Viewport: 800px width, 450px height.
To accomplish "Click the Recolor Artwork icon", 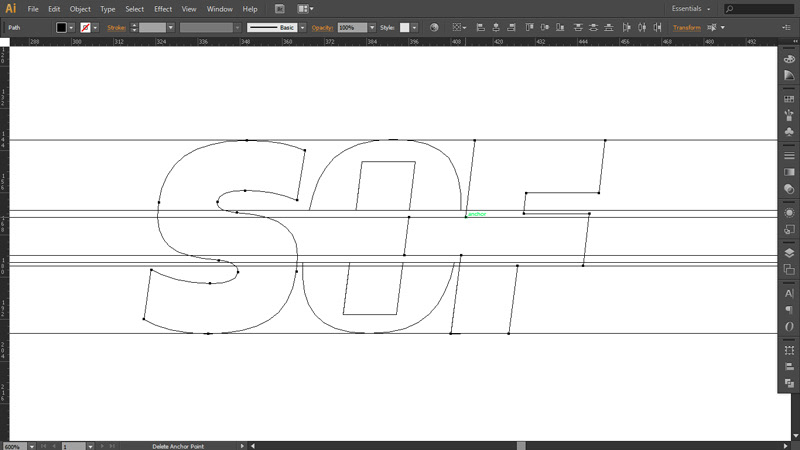I will coord(435,28).
